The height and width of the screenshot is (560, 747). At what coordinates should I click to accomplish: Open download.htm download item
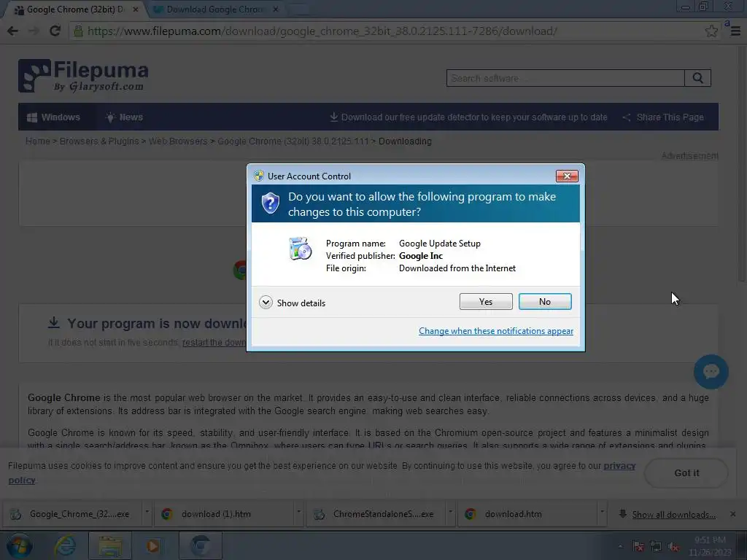(x=527, y=514)
